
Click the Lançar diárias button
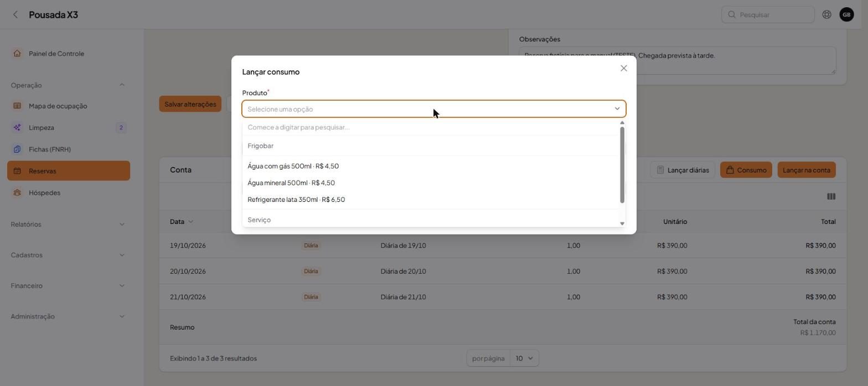coord(683,170)
